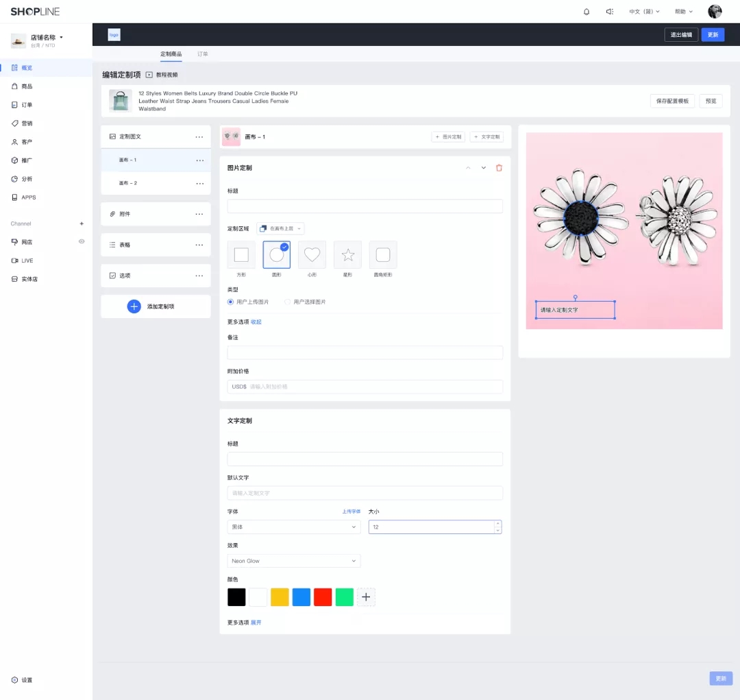
Task: Open the 在画布上层 layer position dropdown
Action: coord(281,228)
